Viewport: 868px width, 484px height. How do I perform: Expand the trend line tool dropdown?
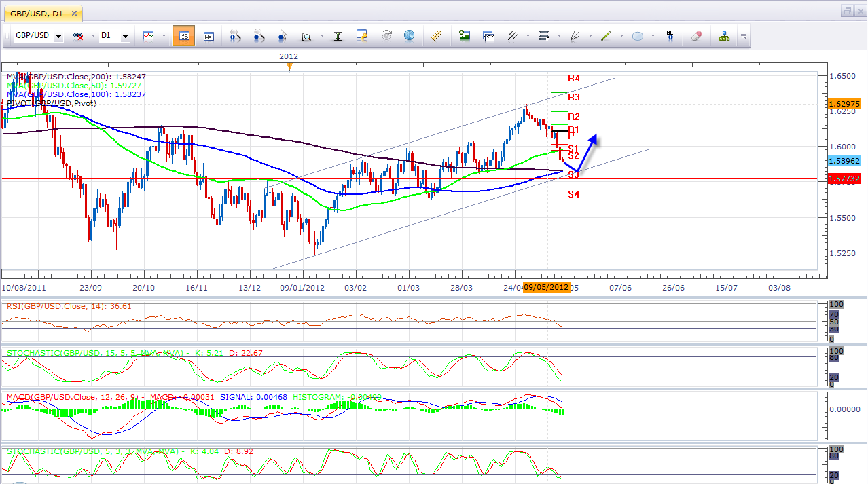point(621,36)
